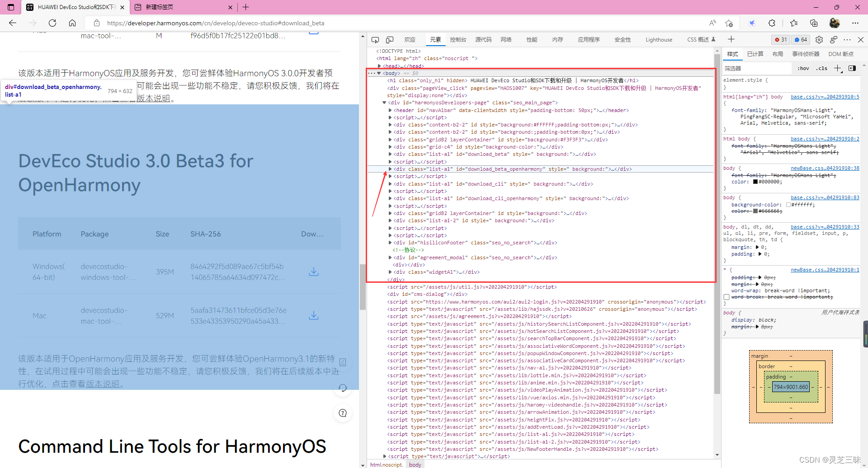This screenshot has height=468, width=868.
Task: Open the tab actions menu icon
Action: click(x=11, y=7)
